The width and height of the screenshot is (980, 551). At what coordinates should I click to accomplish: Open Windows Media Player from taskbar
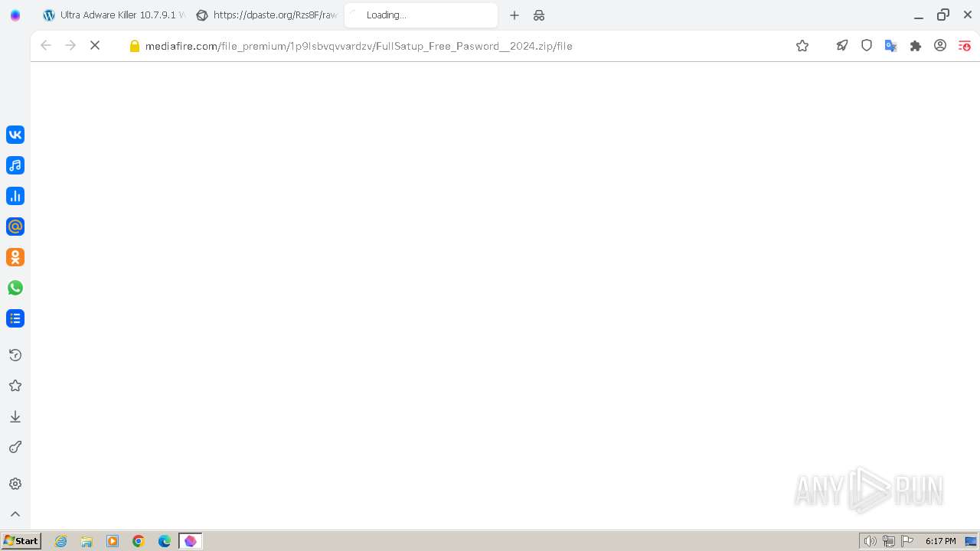tap(113, 541)
